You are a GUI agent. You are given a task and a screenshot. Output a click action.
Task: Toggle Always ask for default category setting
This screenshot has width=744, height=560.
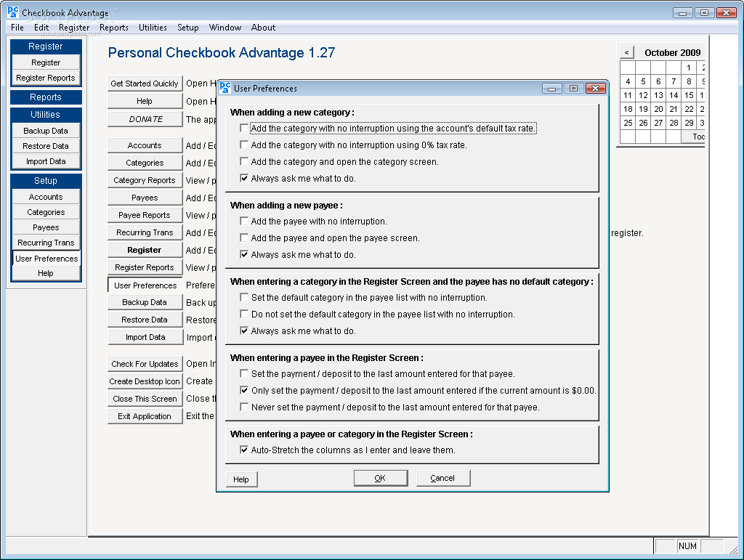click(x=244, y=330)
